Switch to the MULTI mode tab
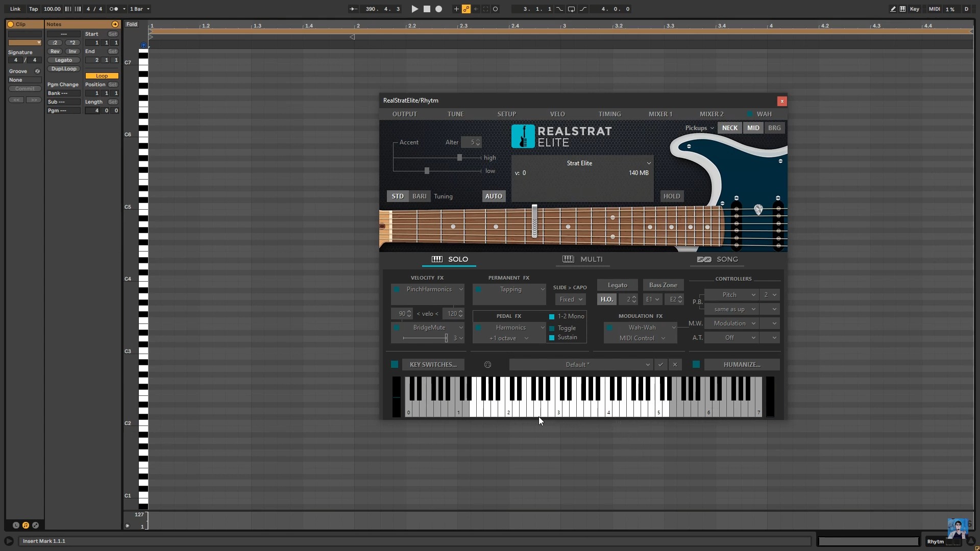Image resolution: width=980 pixels, height=551 pixels. pyautogui.click(x=582, y=259)
